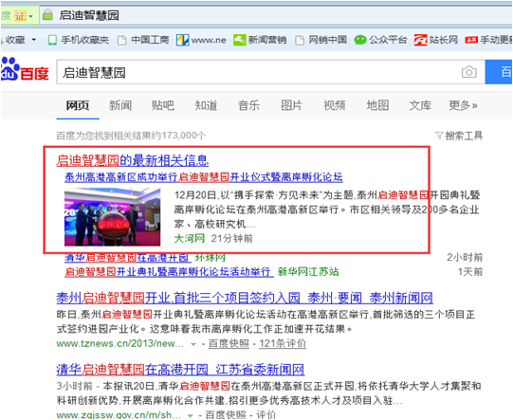
Task: Open 站长网 bookmark
Action: coord(436,40)
